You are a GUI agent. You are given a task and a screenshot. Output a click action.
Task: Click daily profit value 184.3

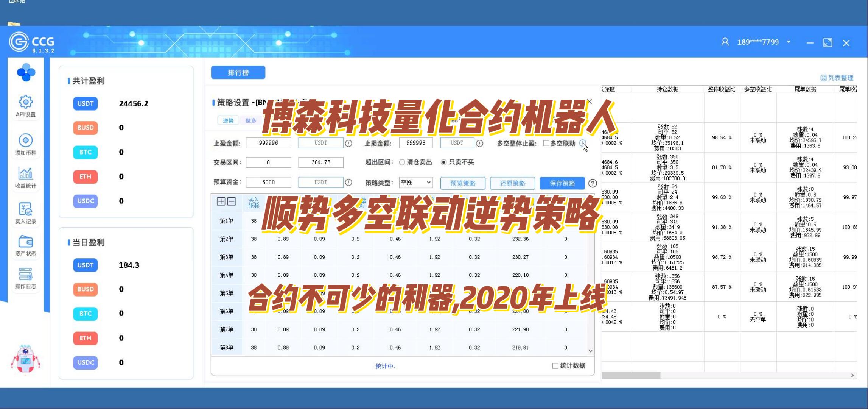[129, 265]
